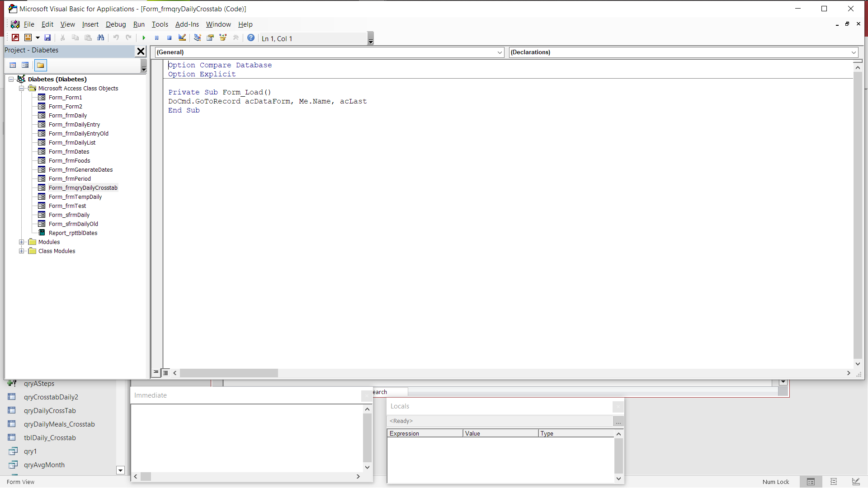Expand the Modules folder node
This screenshot has width=868, height=488.
pyautogui.click(x=21, y=242)
